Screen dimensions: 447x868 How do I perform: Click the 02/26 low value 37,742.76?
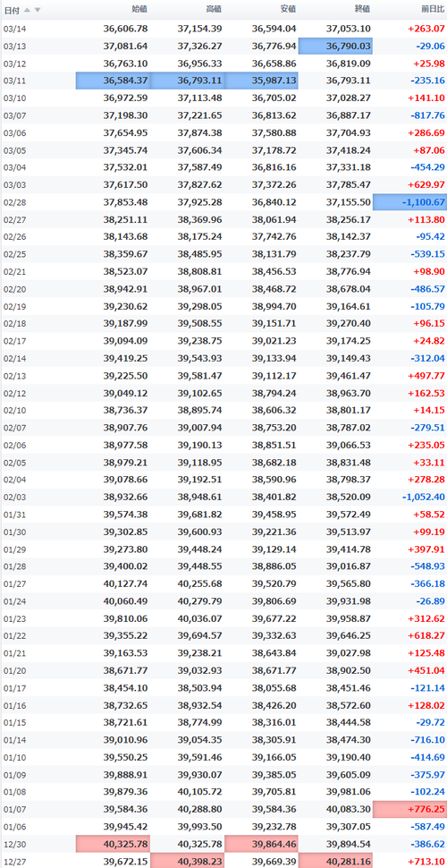[274, 237]
